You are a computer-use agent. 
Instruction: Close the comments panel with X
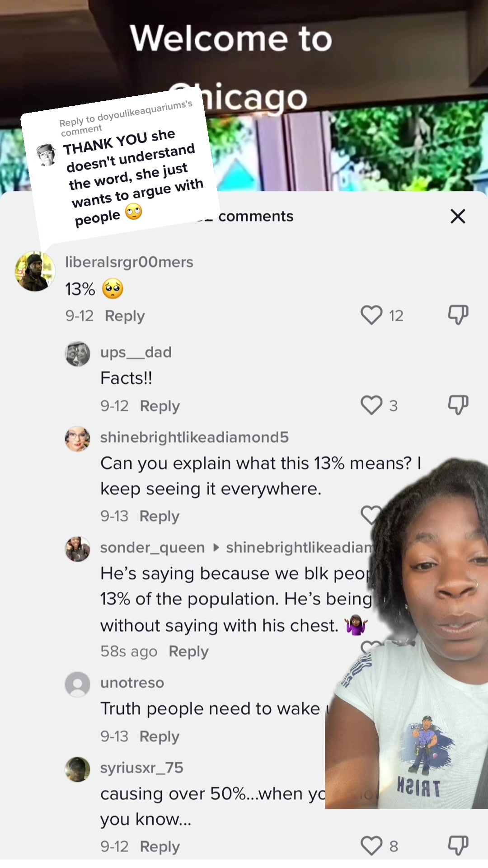pos(458,216)
